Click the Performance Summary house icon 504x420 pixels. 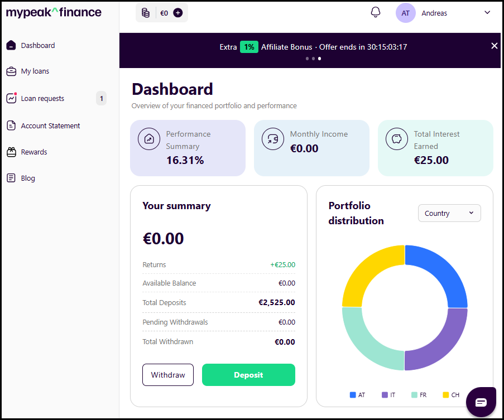click(149, 139)
